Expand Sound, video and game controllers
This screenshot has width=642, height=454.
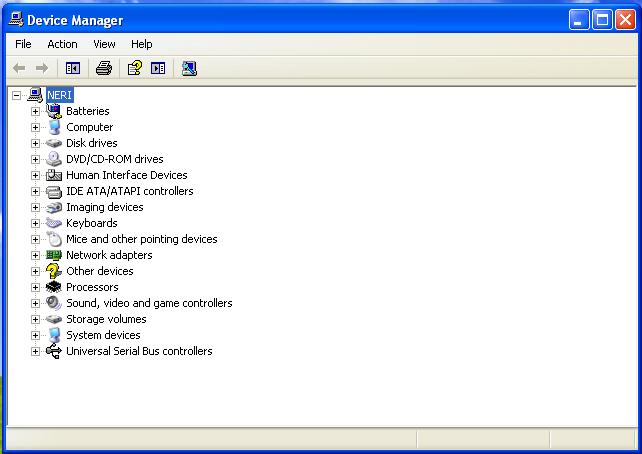pyautogui.click(x=35, y=303)
